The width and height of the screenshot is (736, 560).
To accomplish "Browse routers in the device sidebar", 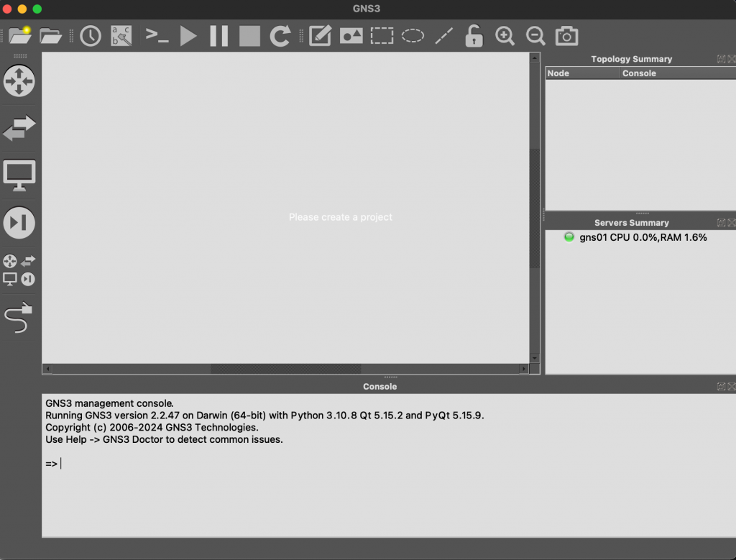I will (x=19, y=81).
